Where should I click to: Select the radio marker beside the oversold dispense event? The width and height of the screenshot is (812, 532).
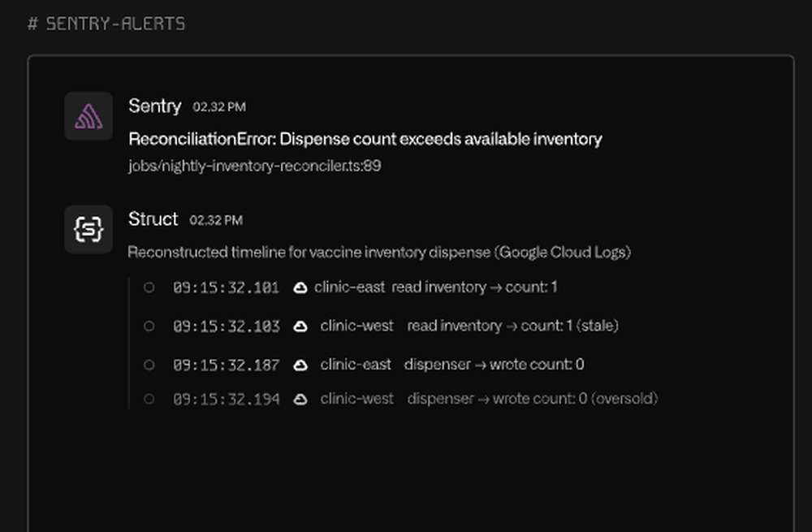149,399
